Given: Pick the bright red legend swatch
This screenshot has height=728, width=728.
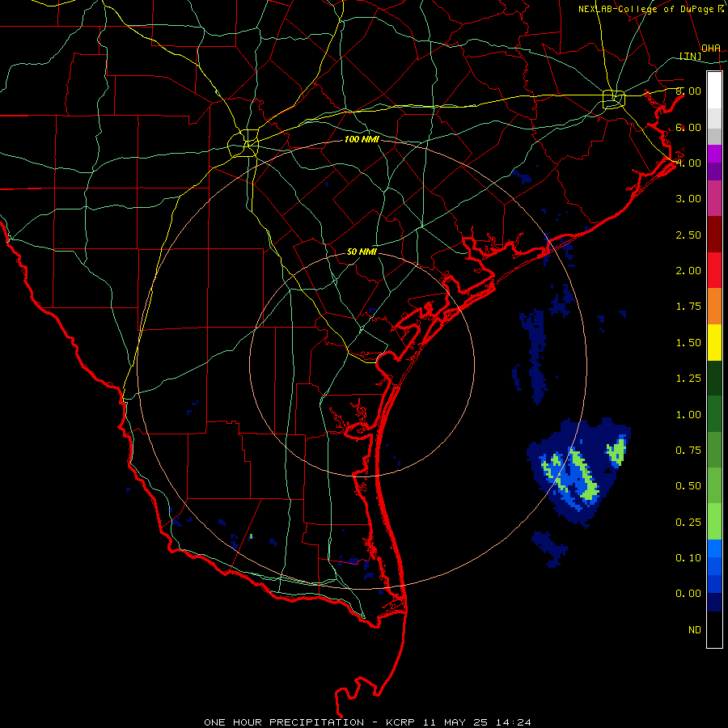Looking at the screenshot, I should pos(714,270).
